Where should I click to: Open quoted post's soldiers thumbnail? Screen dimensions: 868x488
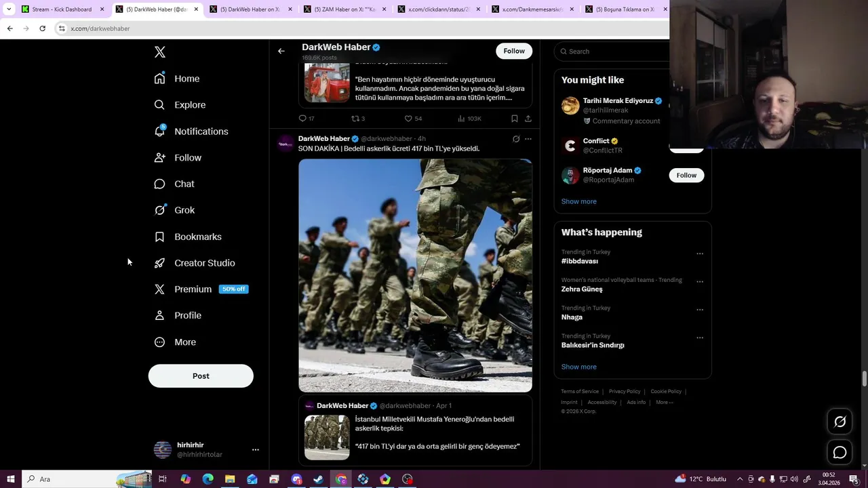click(x=327, y=437)
